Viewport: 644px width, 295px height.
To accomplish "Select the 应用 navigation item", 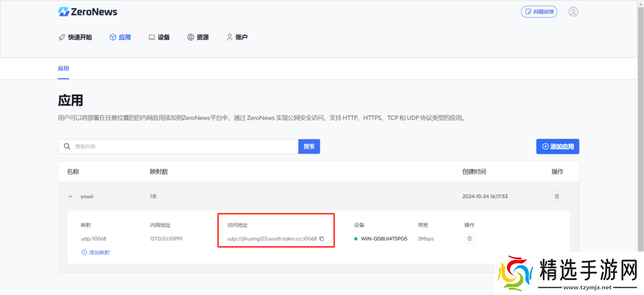I will click(120, 37).
